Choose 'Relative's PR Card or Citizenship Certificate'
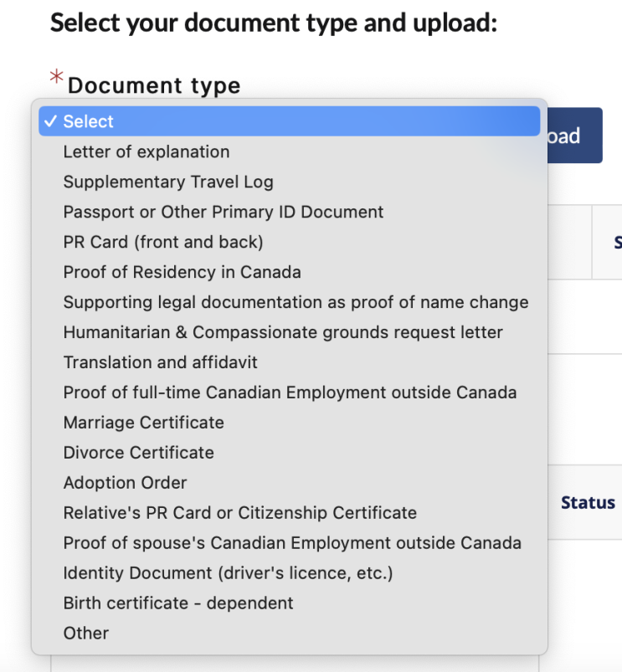 (x=240, y=513)
